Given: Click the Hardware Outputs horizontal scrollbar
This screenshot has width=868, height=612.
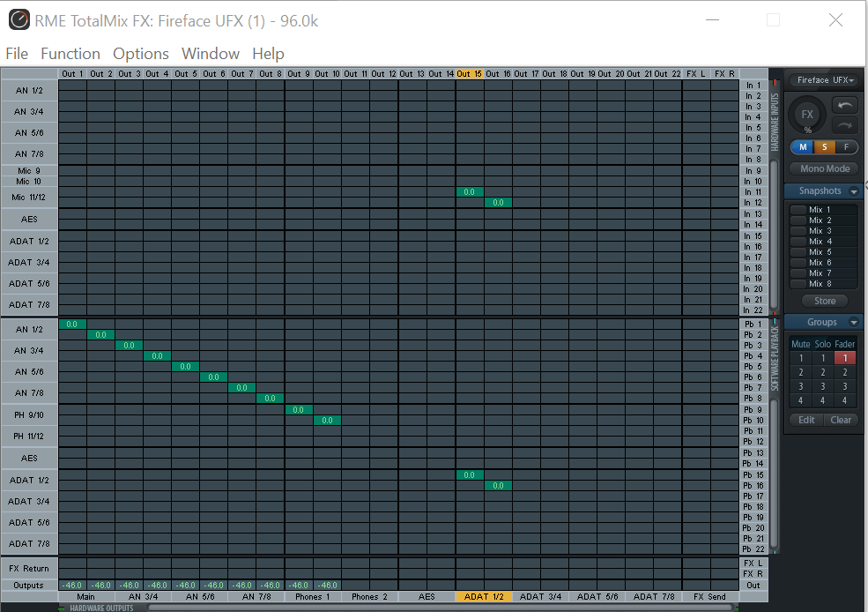Looking at the screenshot, I should [440, 608].
